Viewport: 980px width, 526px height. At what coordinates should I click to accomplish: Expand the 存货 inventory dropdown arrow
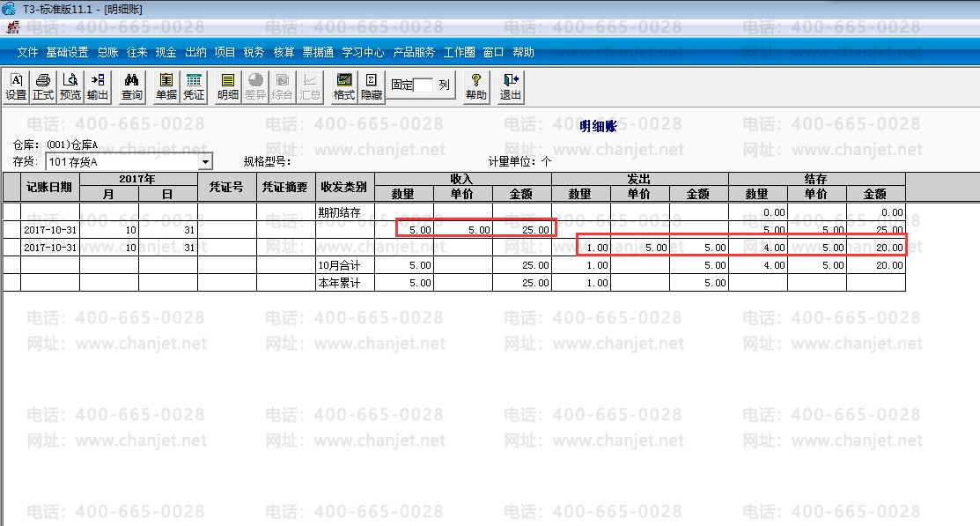pyautogui.click(x=205, y=162)
